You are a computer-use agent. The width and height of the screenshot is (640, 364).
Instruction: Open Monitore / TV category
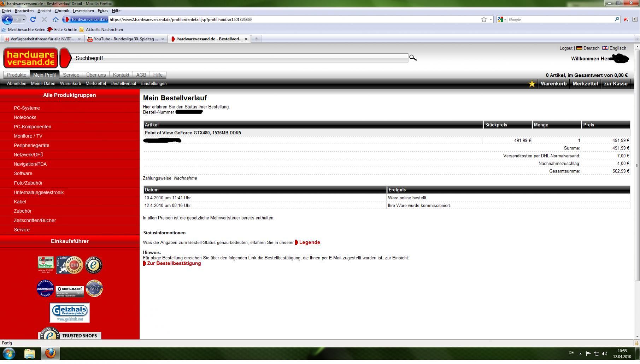(x=28, y=136)
